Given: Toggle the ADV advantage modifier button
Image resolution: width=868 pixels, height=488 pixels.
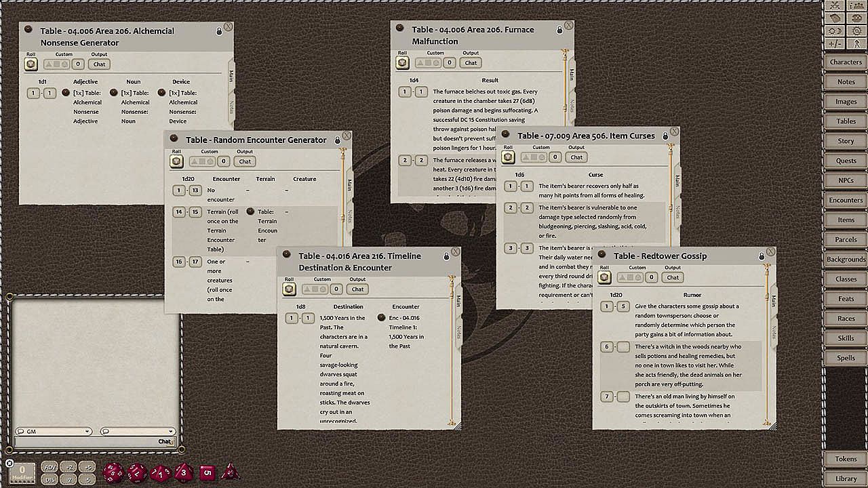Looking at the screenshot, I should point(50,467).
